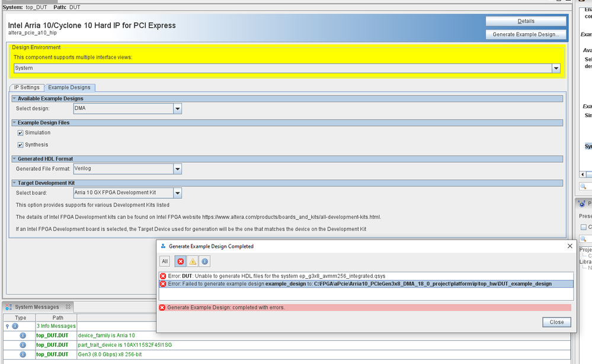Click the Path column header

pos(57,318)
